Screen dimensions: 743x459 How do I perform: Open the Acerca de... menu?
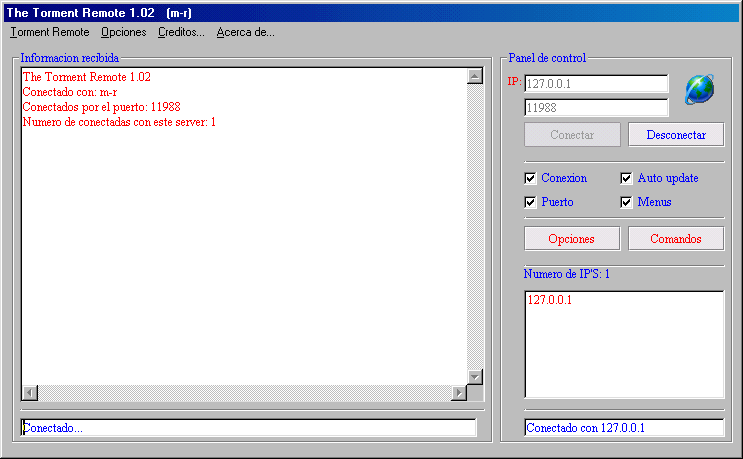pyautogui.click(x=245, y=32)
